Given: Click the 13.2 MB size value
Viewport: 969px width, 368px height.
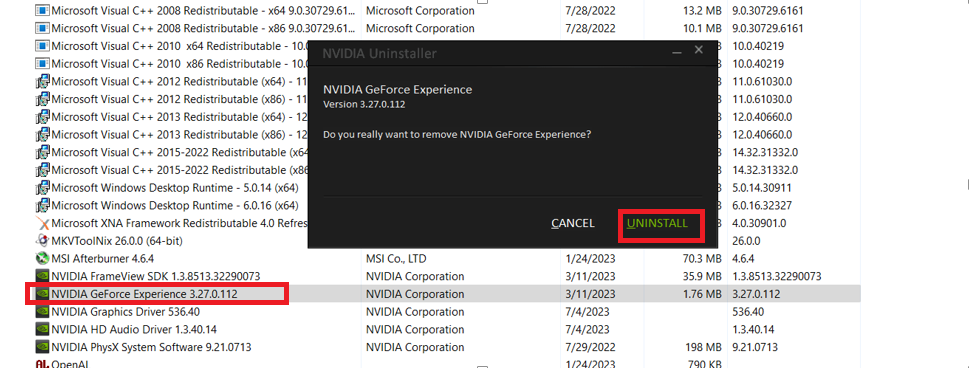Looking at the screenshot, I should click(701, 11).
